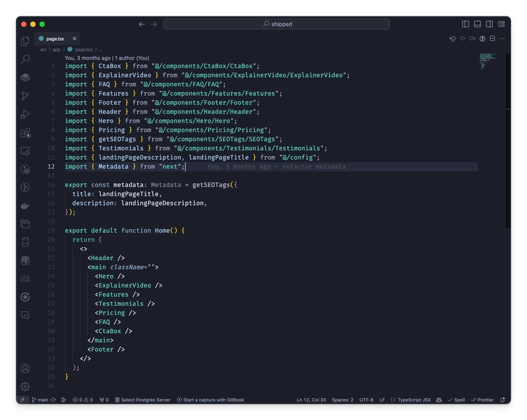The height and width of the screenshot is (420, 527).
Task: Open the remote window indicator in status bar
Action: click(x=22, y=400)
